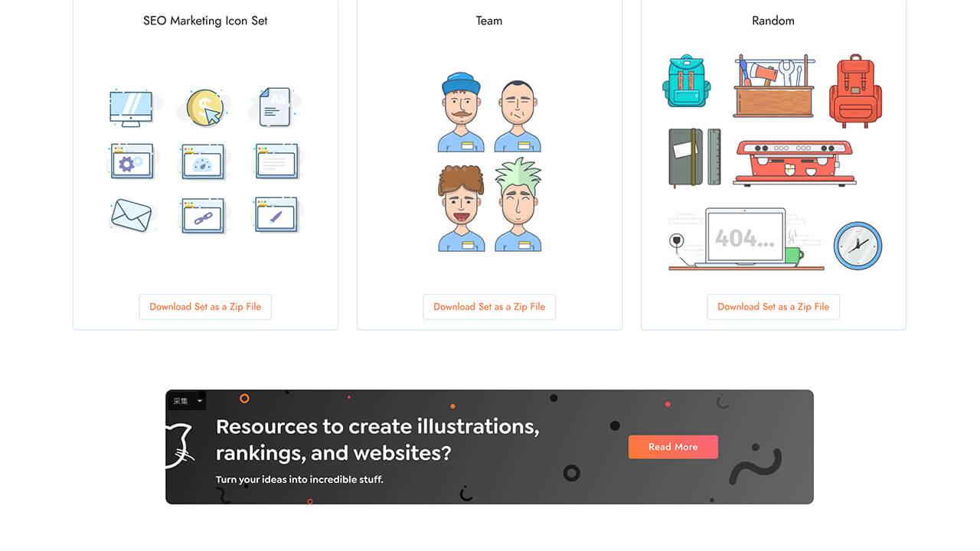Click the banner headline about resources
Screen dimensions: 980x551
377,439
